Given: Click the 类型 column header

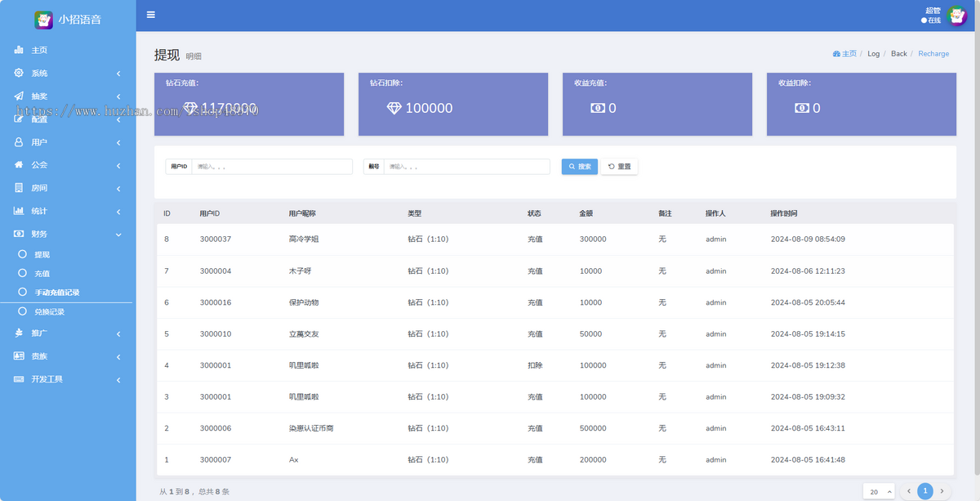Looking at the screenshot, I should pyautogui.click(x=415, y=213).
